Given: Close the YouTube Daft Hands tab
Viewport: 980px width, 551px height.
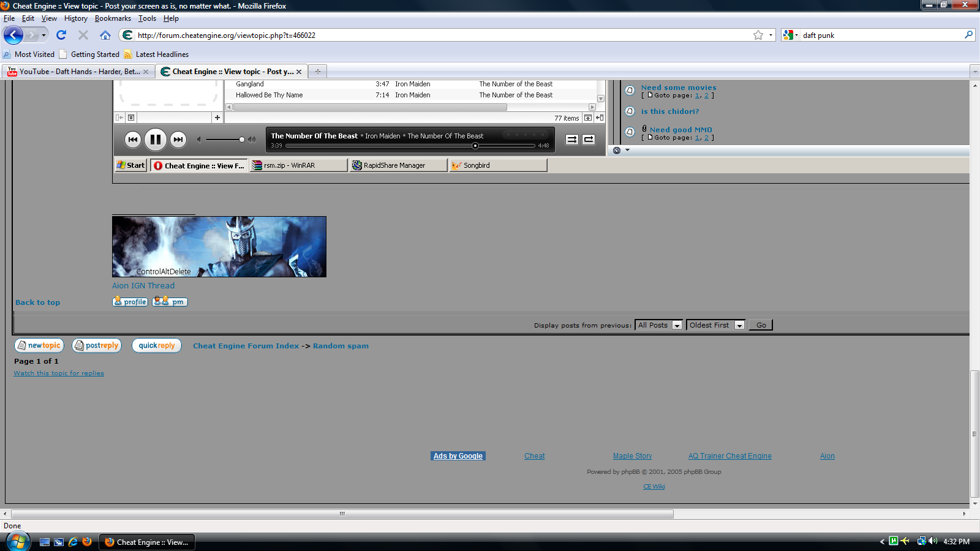Looking at the screenshot, I should coord(146,72).
